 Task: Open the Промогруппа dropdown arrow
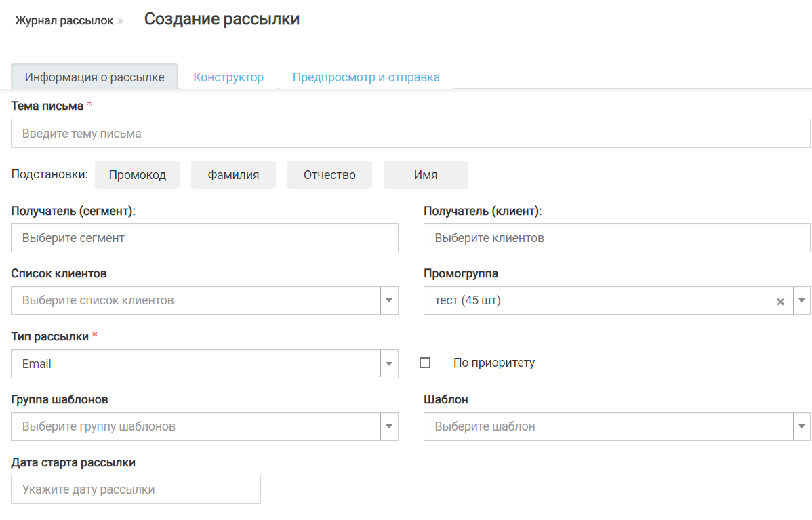tap(801, 300)
